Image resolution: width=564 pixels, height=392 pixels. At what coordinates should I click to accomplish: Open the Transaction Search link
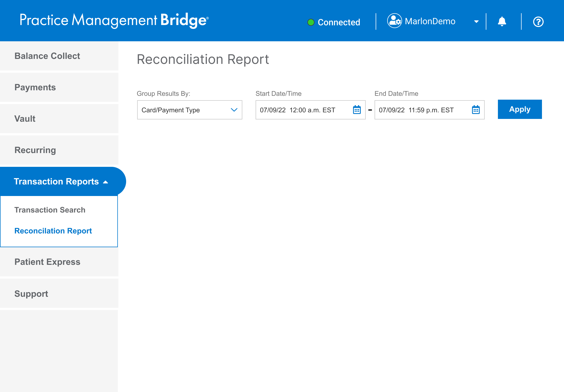point(50,210)
